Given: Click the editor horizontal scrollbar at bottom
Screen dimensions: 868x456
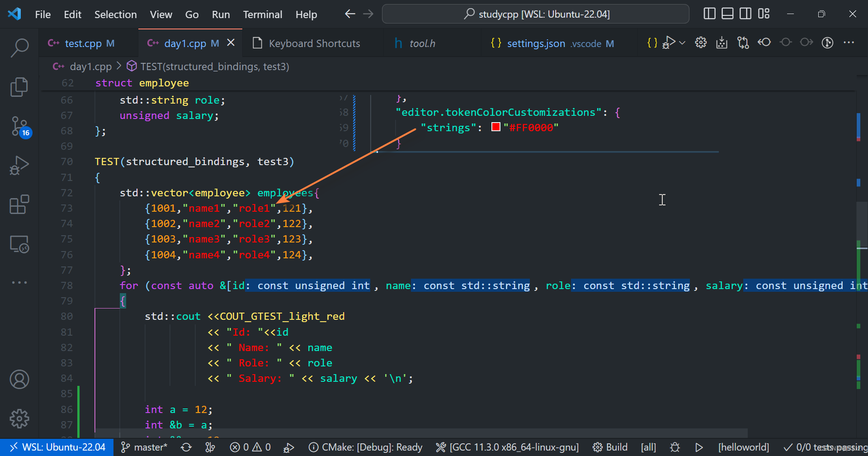Looking at the screenshot, I should coord(421,433).
